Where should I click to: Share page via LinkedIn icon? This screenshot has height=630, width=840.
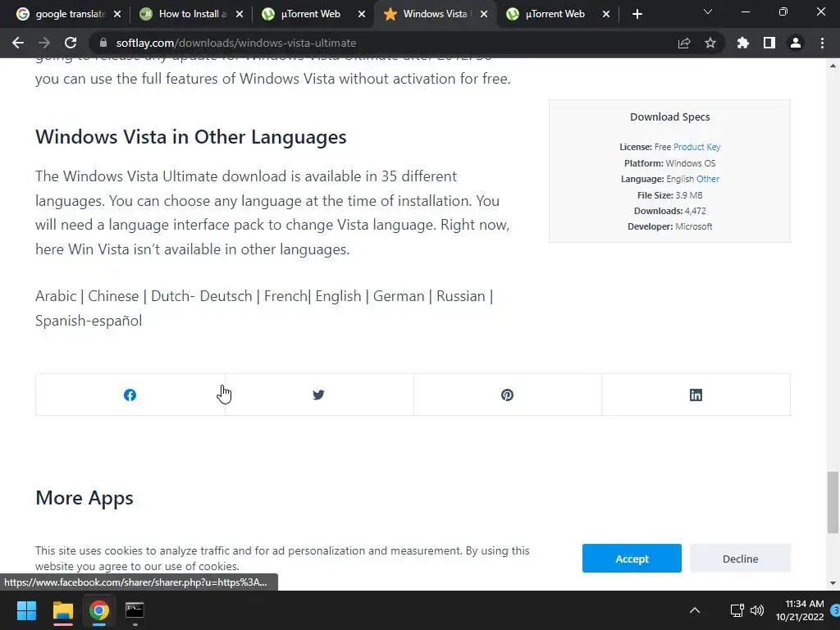(x=696, y=395)
